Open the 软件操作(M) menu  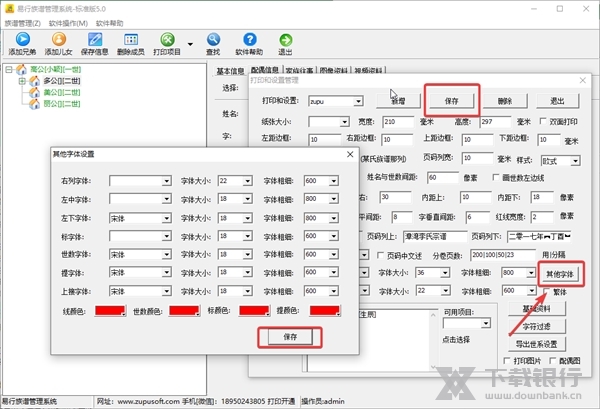tap(68, 23)
